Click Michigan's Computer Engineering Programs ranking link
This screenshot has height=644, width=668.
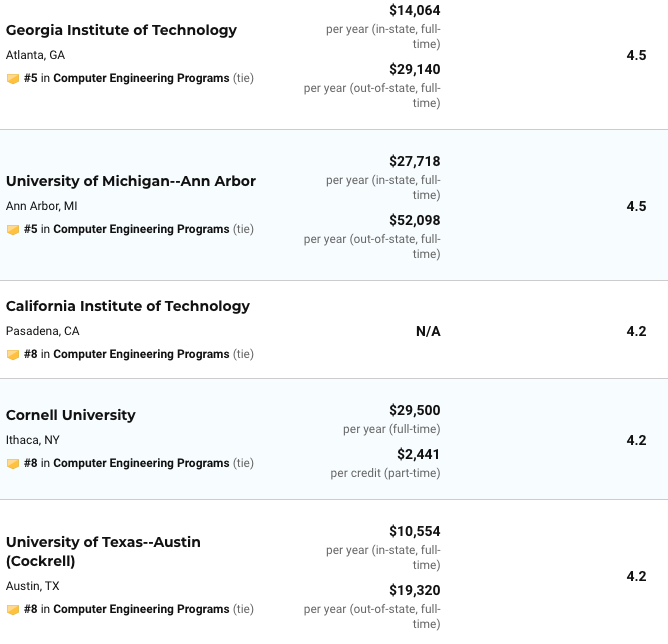click(x=141, y=229)
